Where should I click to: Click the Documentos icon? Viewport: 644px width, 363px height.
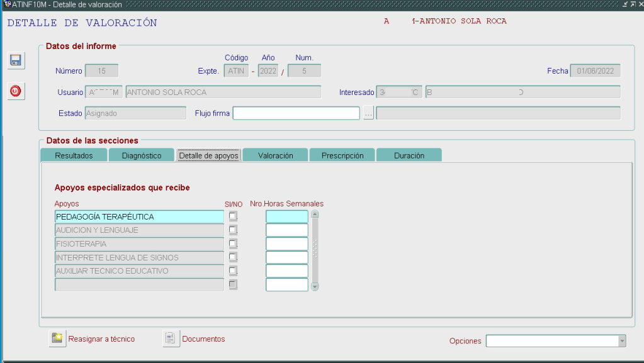point(171,338)
